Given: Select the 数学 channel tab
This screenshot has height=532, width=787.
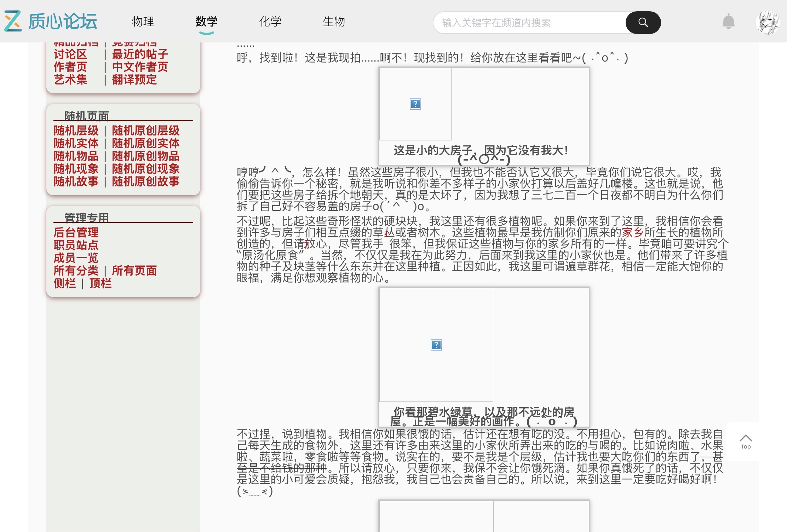Looking at the screenshot, I should (207, 22).
